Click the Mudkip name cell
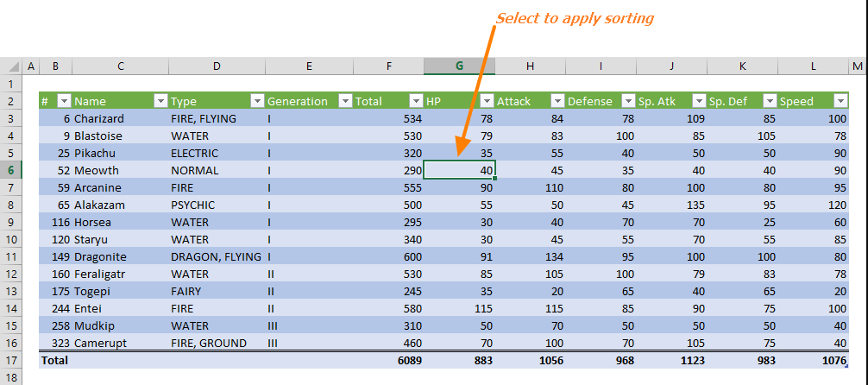This screenshot has width=868, height=385. tap(120, 325)
